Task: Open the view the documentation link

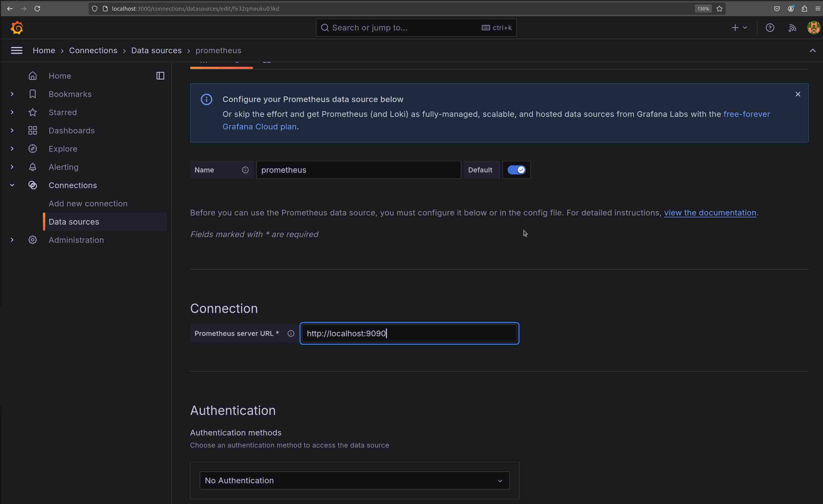Action: point(710,212)
